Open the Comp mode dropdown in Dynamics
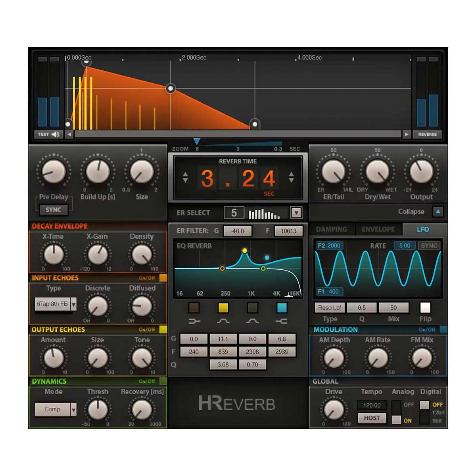The width and height of the screenshot is (476, 476). tap(56, 409)
